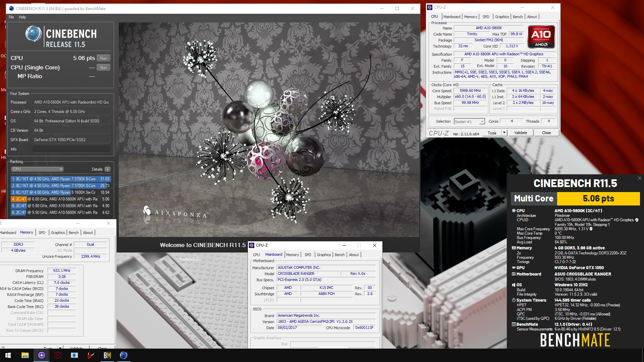
Task: Click the Cinebench panel splitter handle
Action: click(x=117, y=136)
